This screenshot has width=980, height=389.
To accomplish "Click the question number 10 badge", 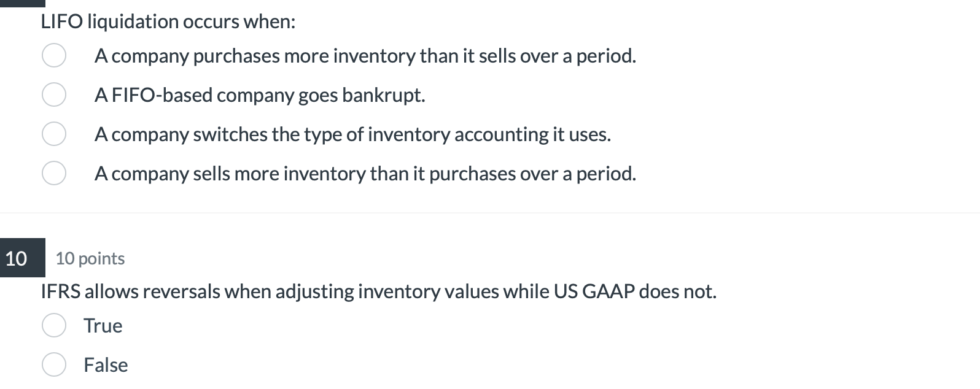I will click(x=17, y=258).
